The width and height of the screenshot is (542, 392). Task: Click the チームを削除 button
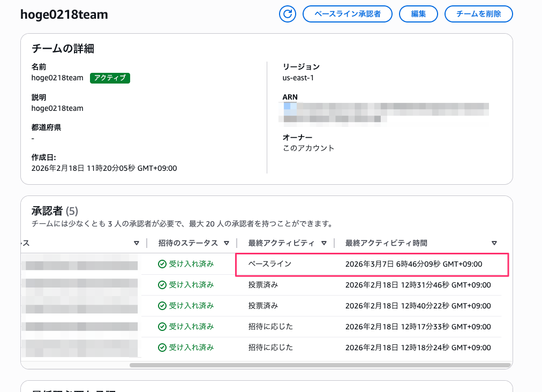[478, 14]
